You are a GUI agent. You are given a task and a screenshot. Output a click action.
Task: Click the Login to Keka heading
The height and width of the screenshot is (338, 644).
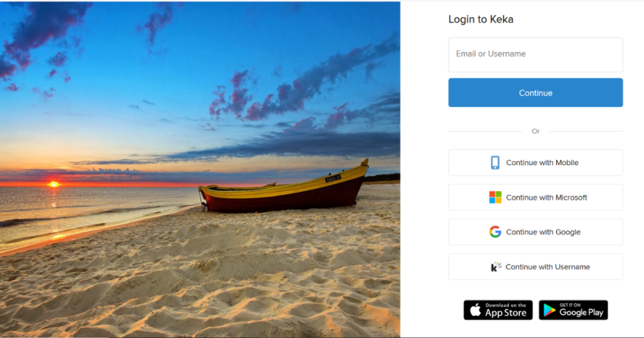(x=480, y=19)
